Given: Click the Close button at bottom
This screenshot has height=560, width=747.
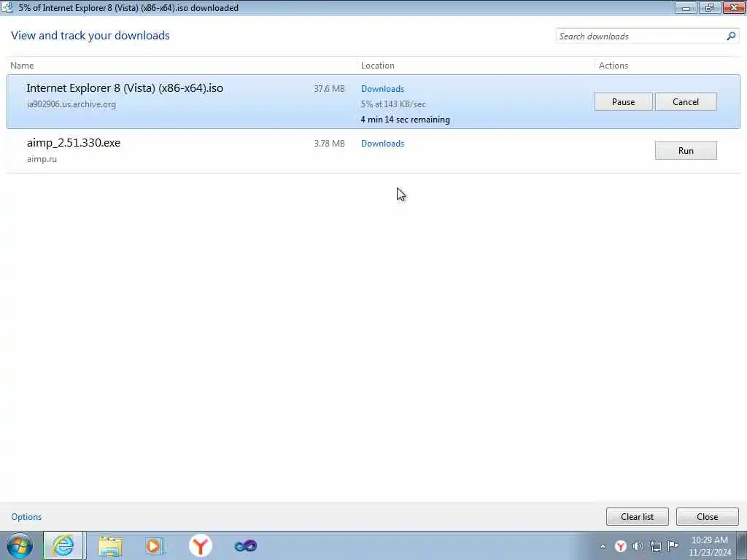Looking at the screenshot, I should (707, 517).
